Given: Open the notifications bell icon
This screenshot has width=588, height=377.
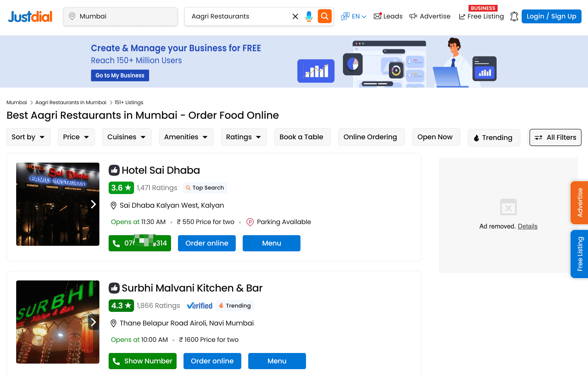Looking at the screenshot, I should click(514, 16).
